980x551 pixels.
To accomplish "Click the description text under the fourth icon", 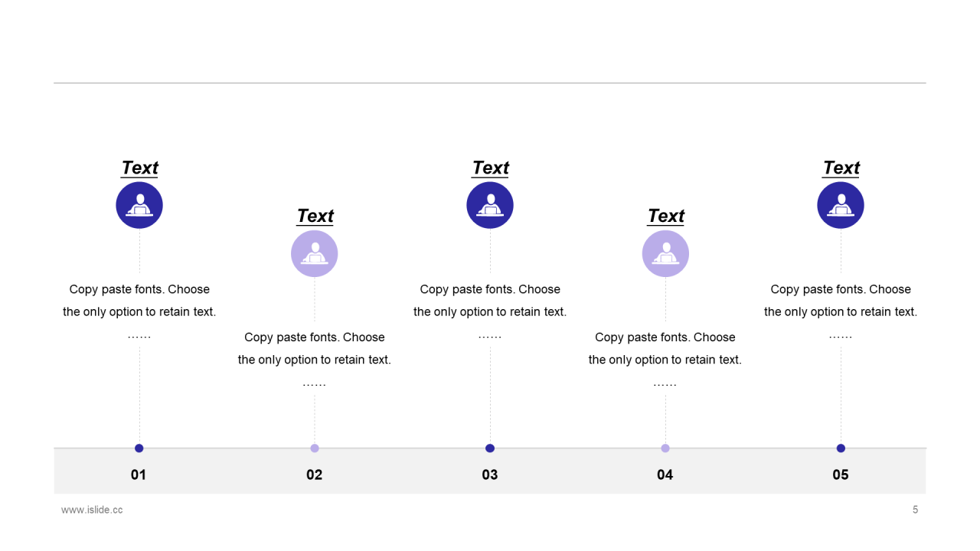I will click(665, 349).
